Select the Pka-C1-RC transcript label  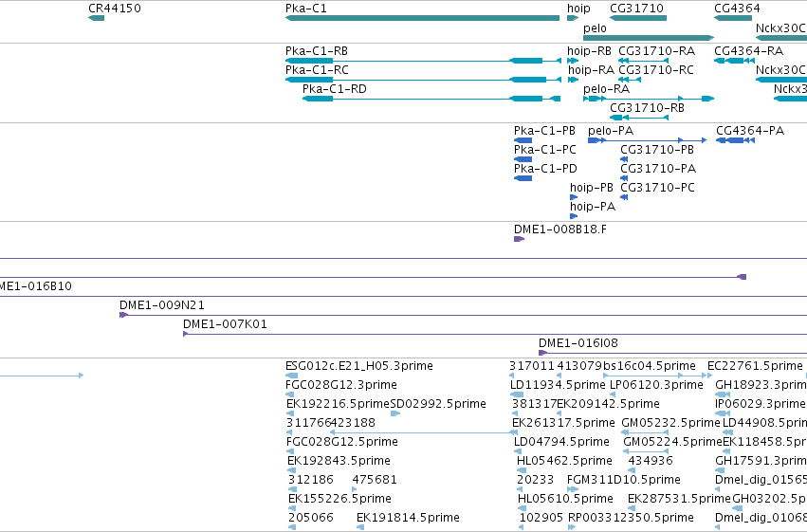point(317,70)
